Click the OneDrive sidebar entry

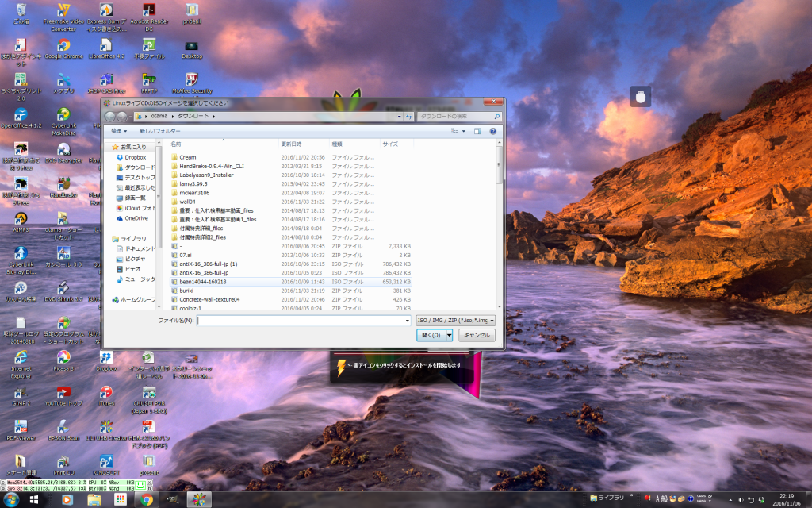136,218
